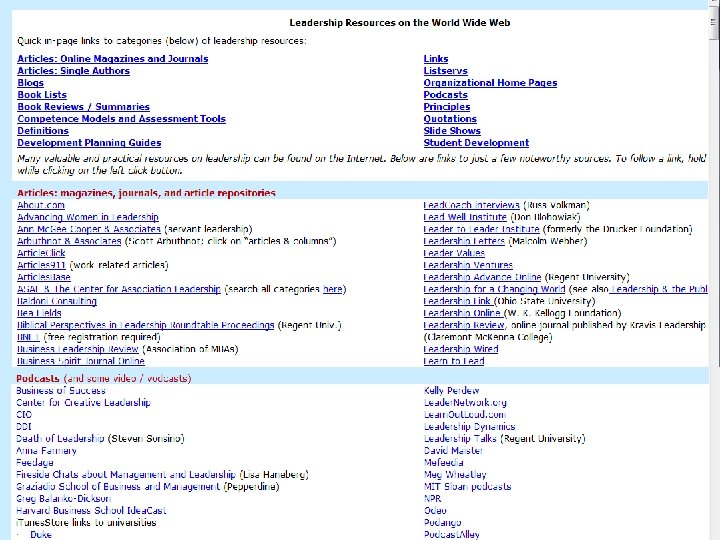The height and width of the screenshot is (540, 720).
Task: Open the Slide Shows link
Action: tap(452, 130)
